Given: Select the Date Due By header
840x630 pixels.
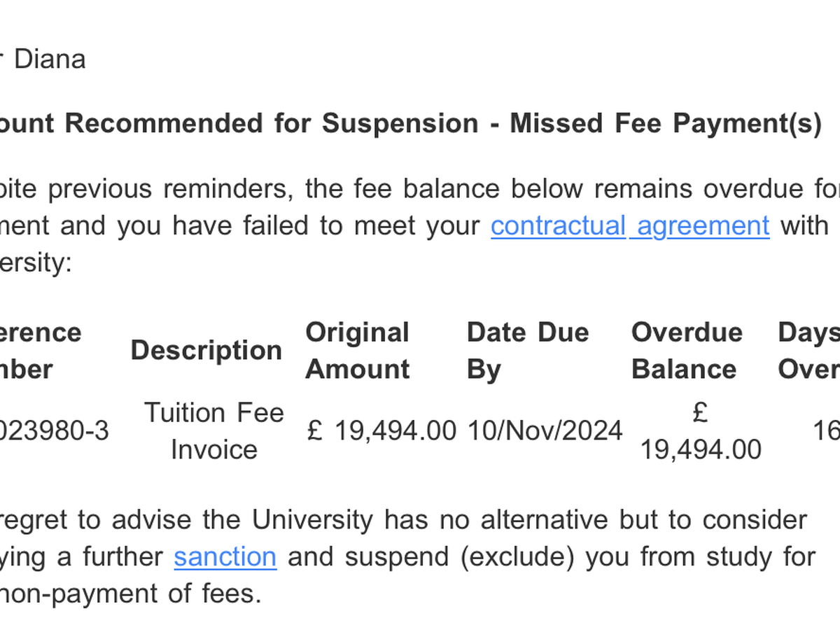Looking at the screenshot, I should (x=527, y=350).
